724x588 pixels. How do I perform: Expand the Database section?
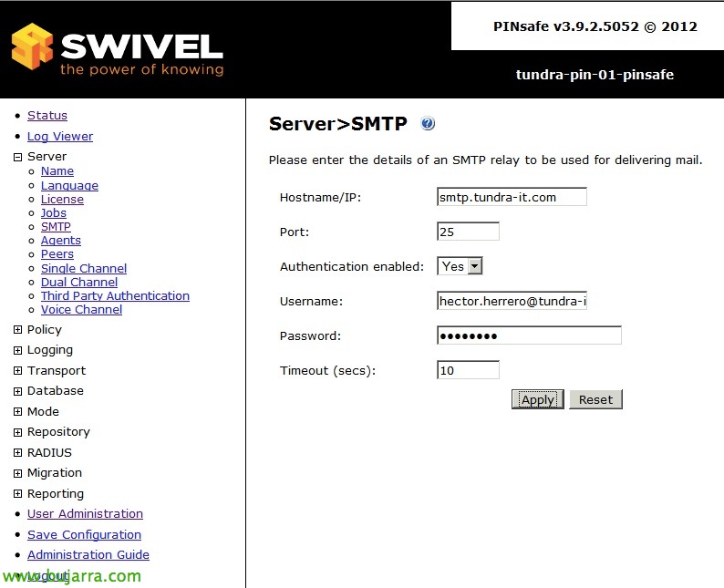pos(17,391)
